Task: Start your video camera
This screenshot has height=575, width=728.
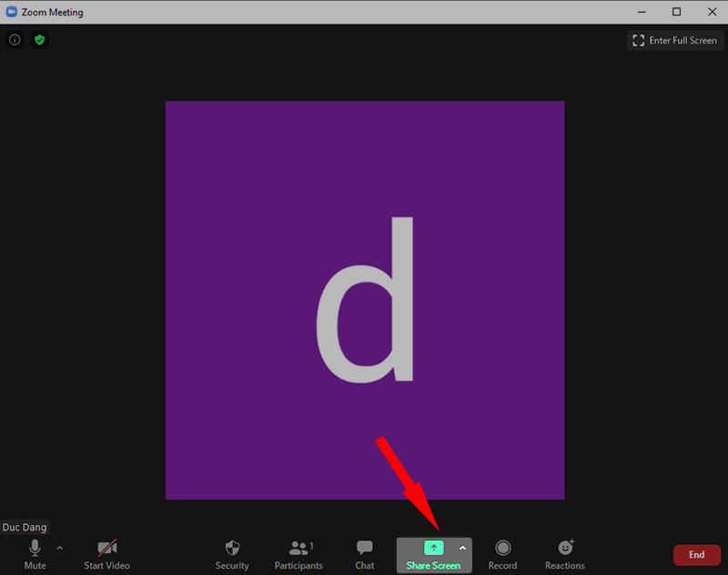Action: pyautogui.click(x=106, y=553)
